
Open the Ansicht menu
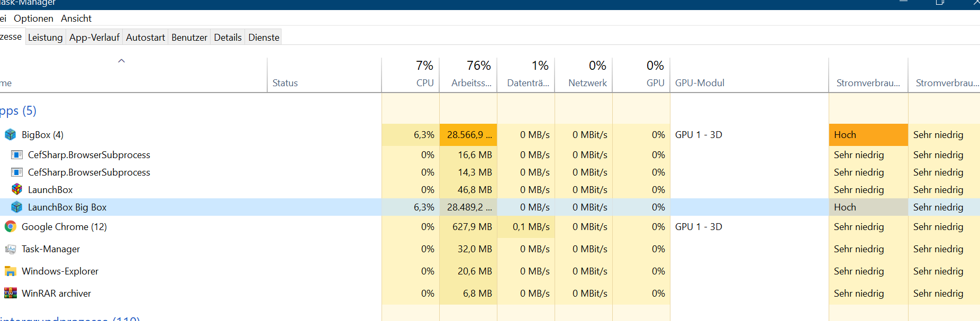click(x=76, y=19)
